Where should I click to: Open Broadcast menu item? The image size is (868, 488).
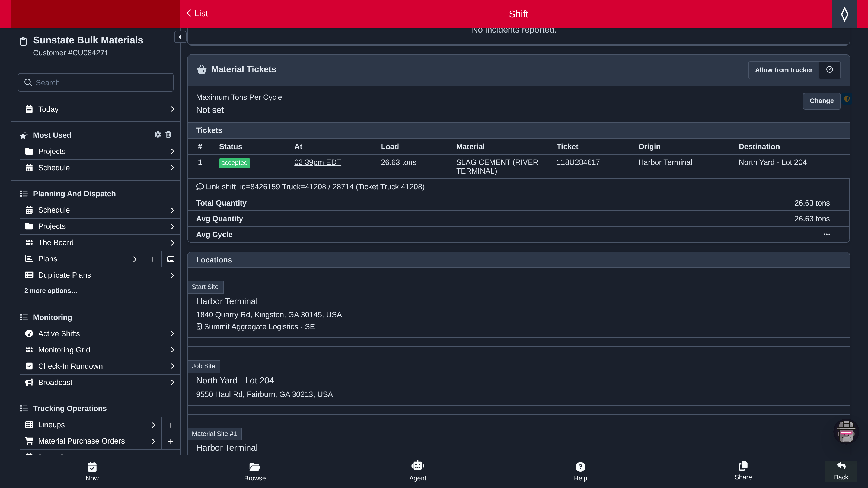(100, 383)
